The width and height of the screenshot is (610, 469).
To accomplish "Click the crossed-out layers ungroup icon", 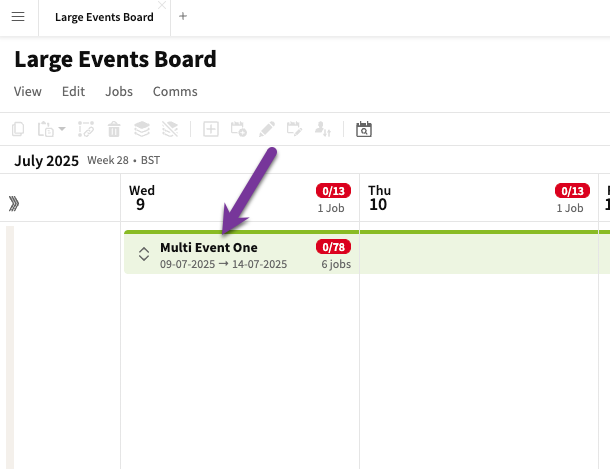I will pyautogui.click(x=170, y=129).
